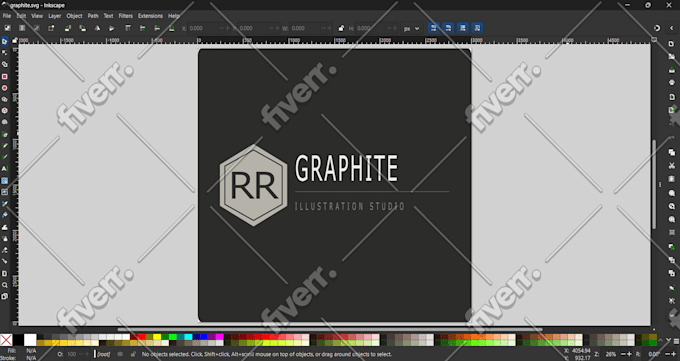Toggle scale rounded corners option
Image resolution: width=680 pixels, height=361 pixels.
(x=448, y=28)
